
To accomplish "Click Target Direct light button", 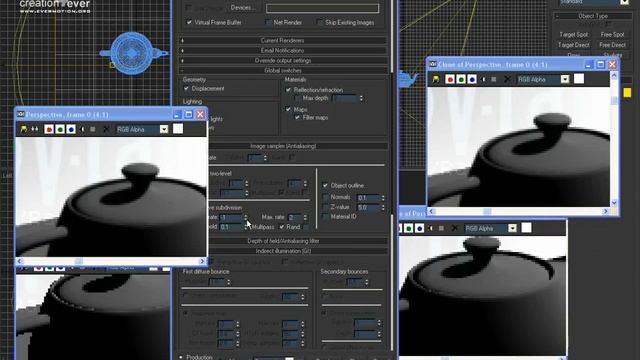I will [x=573, y=45].
